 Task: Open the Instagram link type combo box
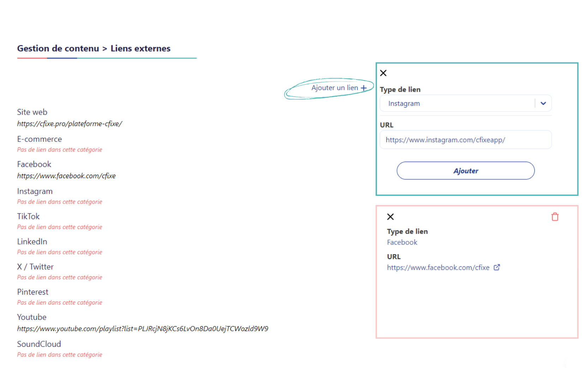tap(466, 103)
